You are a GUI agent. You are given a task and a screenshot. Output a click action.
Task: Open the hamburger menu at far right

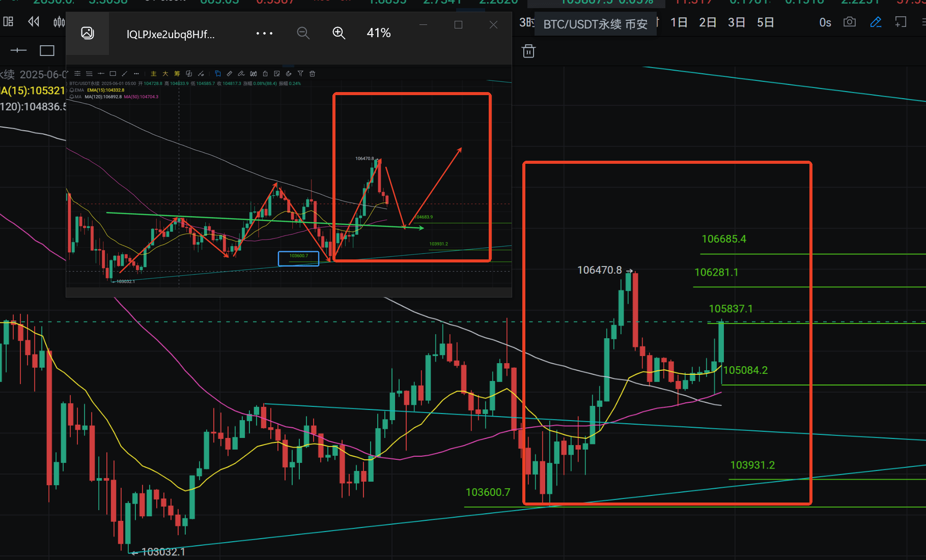click(922, 22)
